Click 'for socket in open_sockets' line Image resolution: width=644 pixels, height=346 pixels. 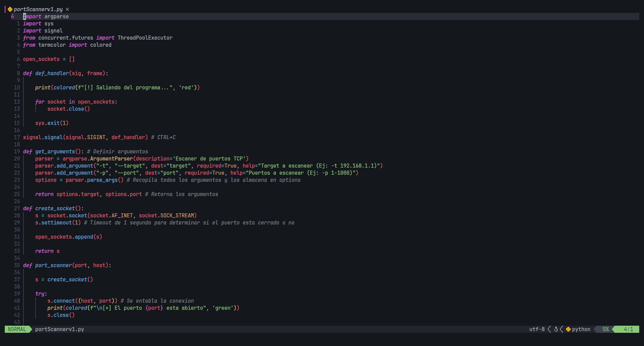[76, 102]
